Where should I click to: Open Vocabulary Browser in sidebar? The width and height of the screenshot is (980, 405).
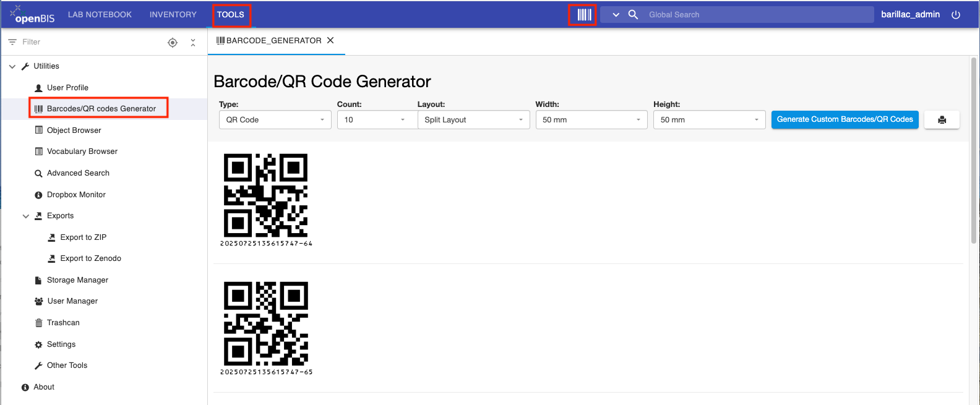coord(82,151)
